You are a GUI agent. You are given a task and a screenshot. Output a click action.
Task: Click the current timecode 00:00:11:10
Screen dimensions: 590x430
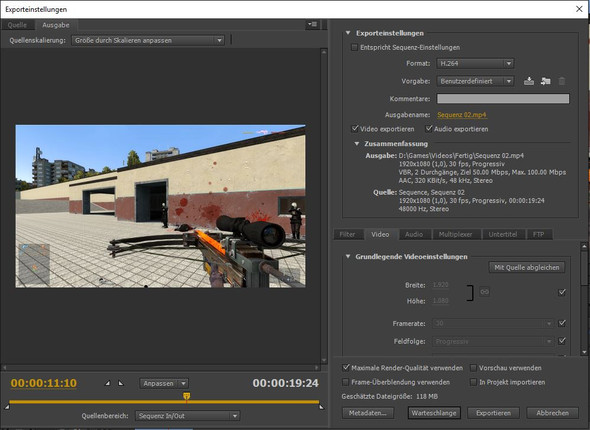click(44, 383)
